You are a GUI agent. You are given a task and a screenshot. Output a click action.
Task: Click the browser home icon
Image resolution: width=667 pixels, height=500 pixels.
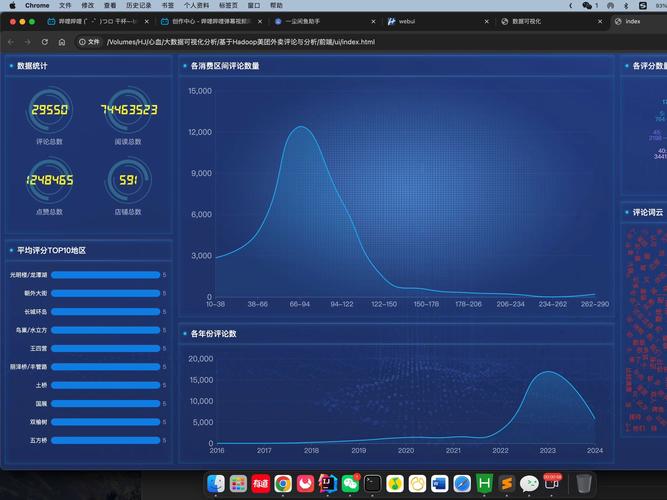[61, 42]
